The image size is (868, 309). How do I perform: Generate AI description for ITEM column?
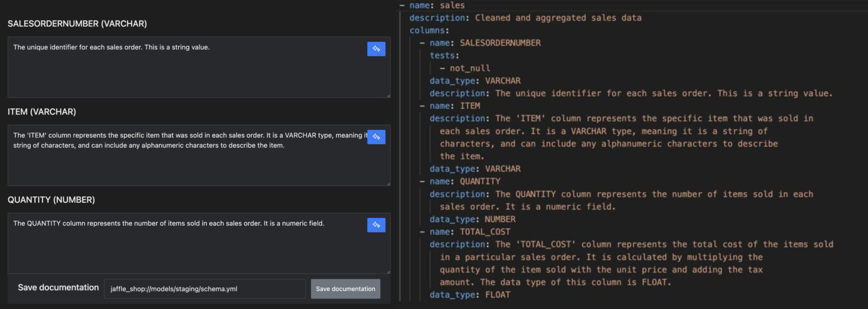[x=376, y=137]
